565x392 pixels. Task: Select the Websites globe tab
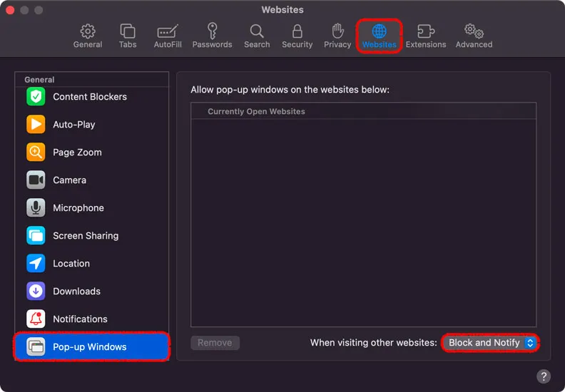(x=379, y=36)
